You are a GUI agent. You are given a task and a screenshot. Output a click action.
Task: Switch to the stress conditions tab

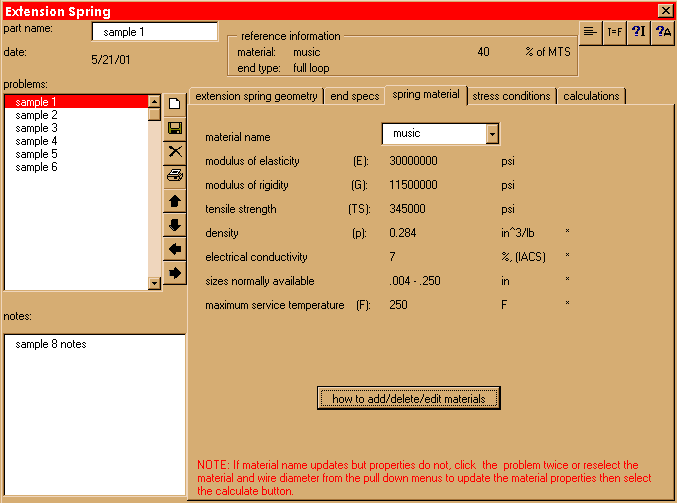511,96
